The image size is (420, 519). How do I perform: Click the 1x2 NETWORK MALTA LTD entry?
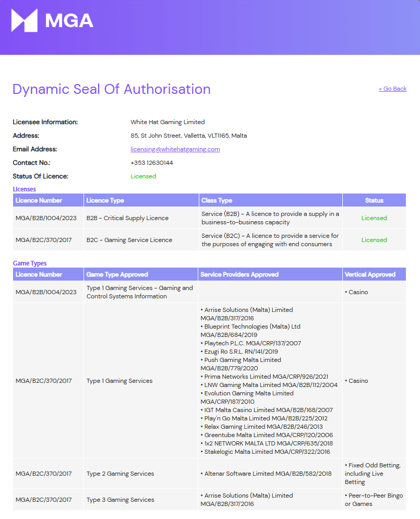pyautogui.click(x=267, y=443)
